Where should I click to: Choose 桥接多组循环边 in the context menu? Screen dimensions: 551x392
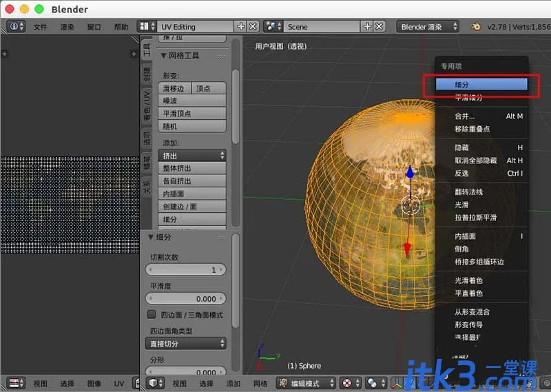coord(481,262)
